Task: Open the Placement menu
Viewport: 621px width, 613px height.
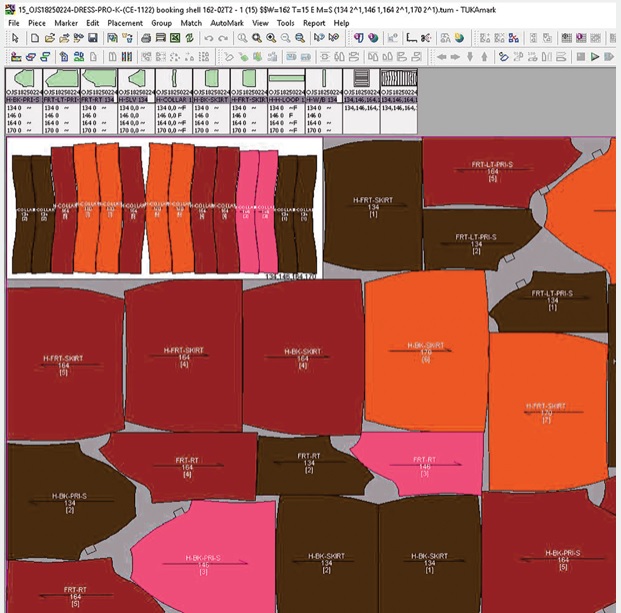Action: (x=124, y=22)
